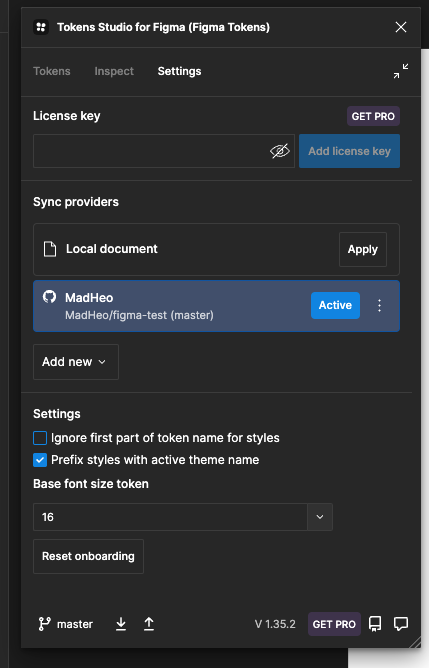Toggle license key visibility eye icon
The height and width of the screenshot is (668, 429).
pyautogui.click(x=279, y=151)
